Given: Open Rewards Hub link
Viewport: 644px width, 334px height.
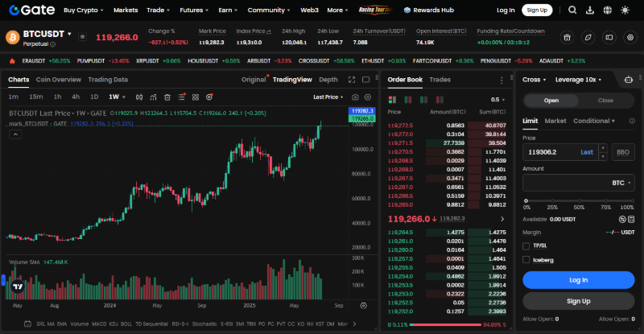Looking at the screenshot, I should pos(429,10).
